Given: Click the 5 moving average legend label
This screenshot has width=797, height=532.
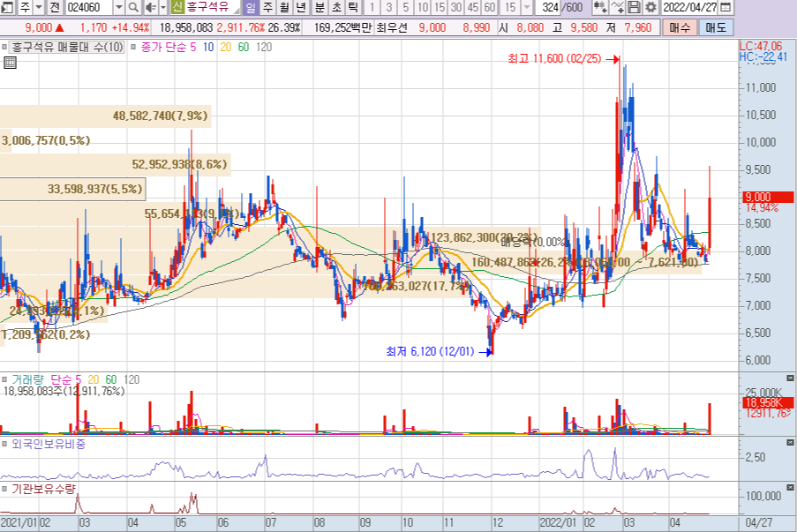Looking at the screenshot, I should (192, 48).
